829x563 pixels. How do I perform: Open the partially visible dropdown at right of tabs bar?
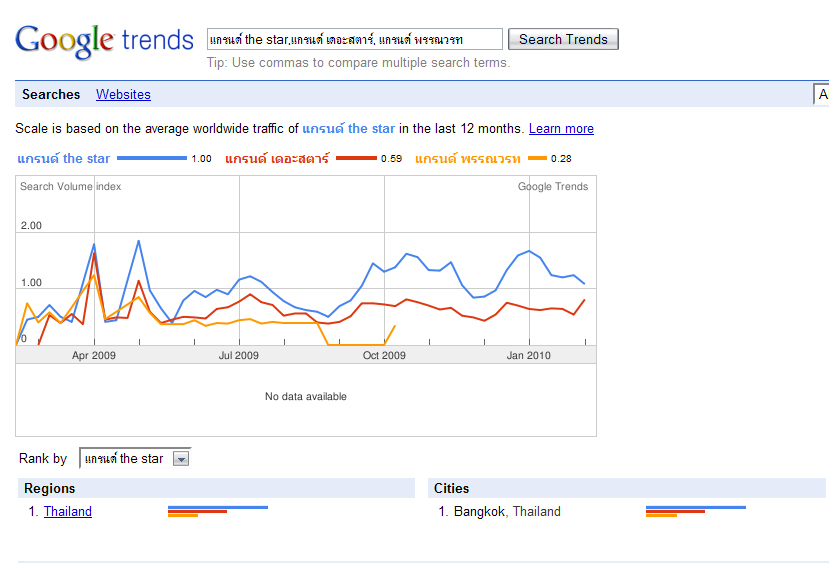(x=821, y=94)
